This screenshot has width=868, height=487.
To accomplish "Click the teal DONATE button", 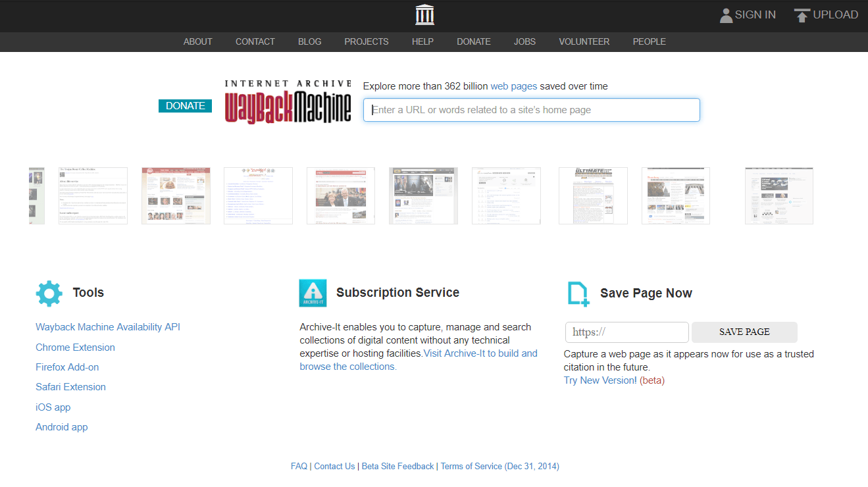I will tap(185, 106).
